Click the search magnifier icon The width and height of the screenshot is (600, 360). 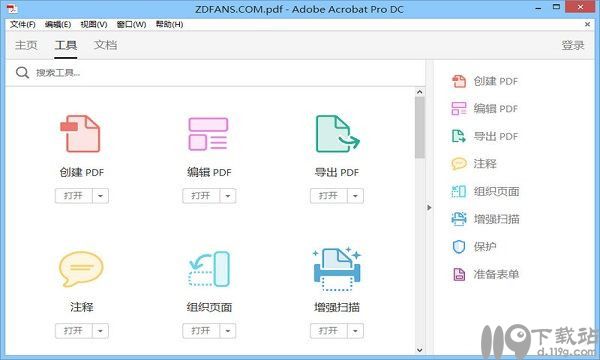(x=22, y=73)
